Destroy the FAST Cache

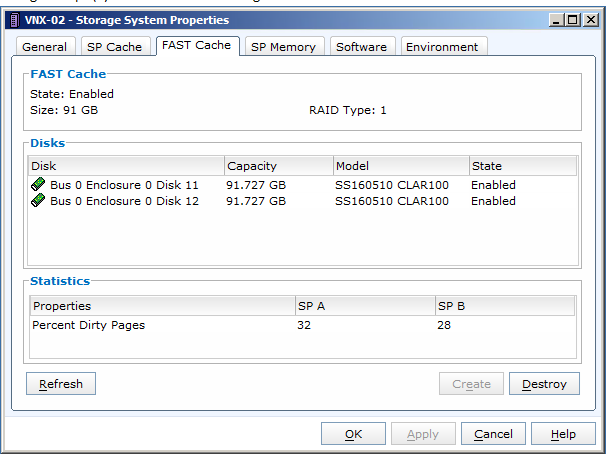click(545, 384)
